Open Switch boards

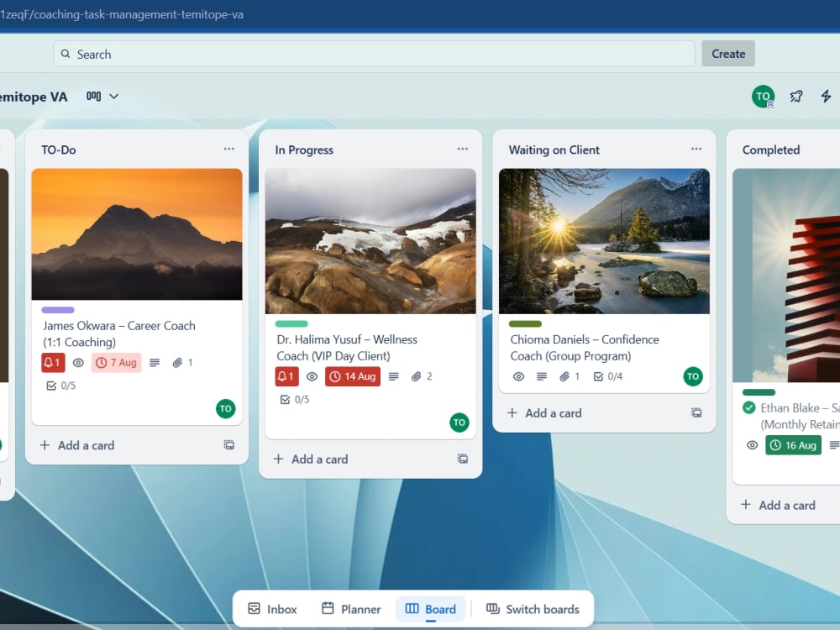click(x=533, y=609)
